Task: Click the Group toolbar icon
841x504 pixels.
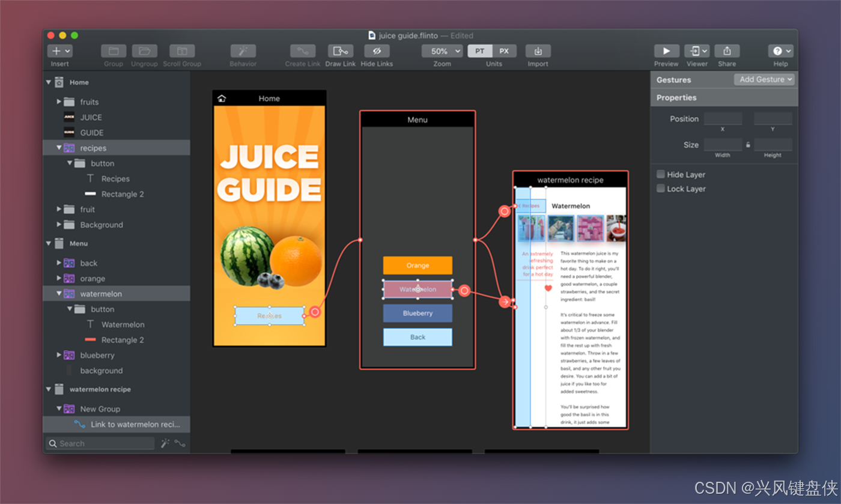Action: [113, 51]
